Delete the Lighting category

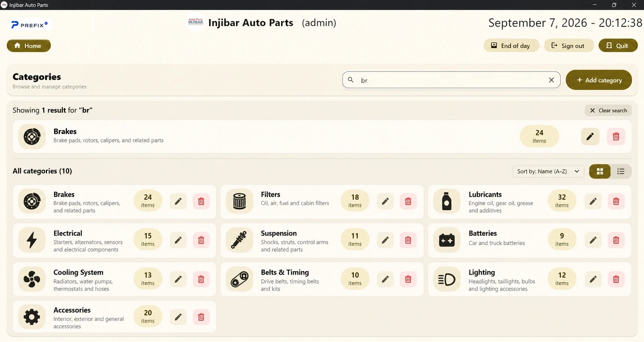(x=616, y=279)
